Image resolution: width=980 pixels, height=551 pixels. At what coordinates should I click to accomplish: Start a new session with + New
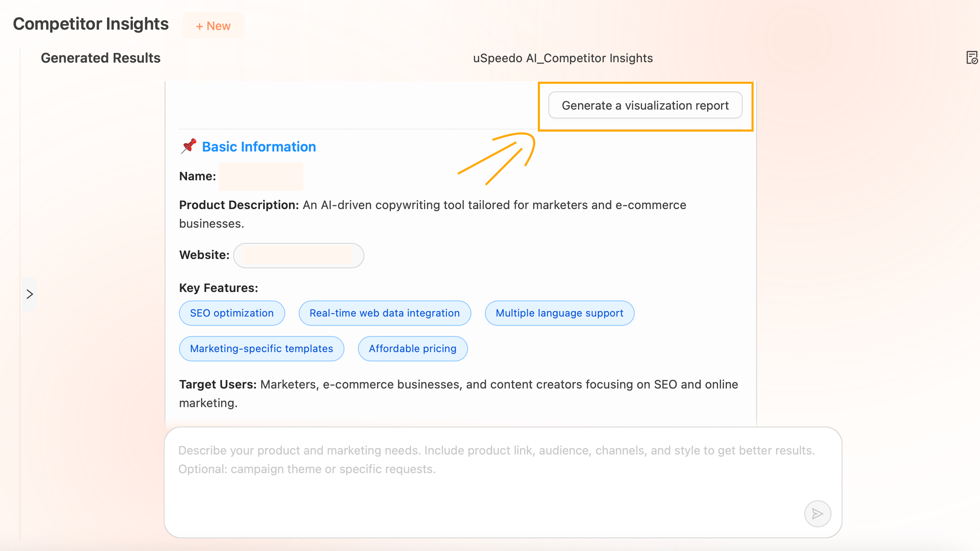click(213, 25)
